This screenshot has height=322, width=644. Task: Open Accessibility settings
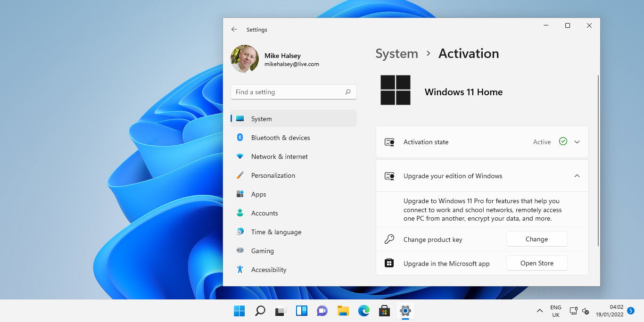(x=269, y=269)
